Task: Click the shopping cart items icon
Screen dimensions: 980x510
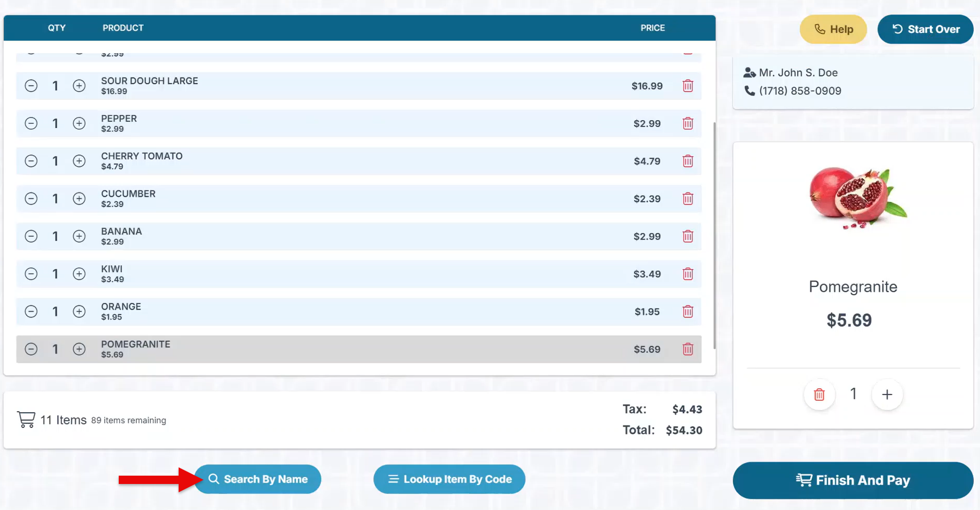Action: tap(26, 419)
